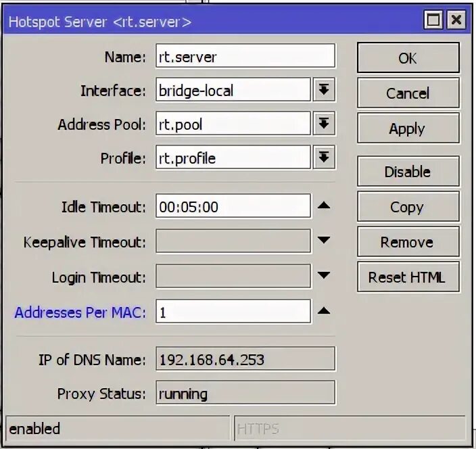
Task: Open the Profile dropdown list
Action: 324,158
